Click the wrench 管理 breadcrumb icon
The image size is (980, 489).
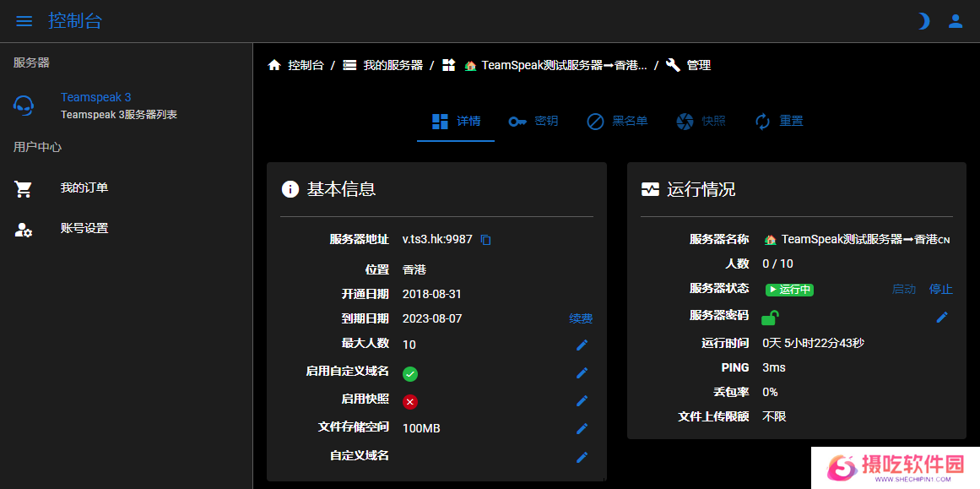point(673,65)
